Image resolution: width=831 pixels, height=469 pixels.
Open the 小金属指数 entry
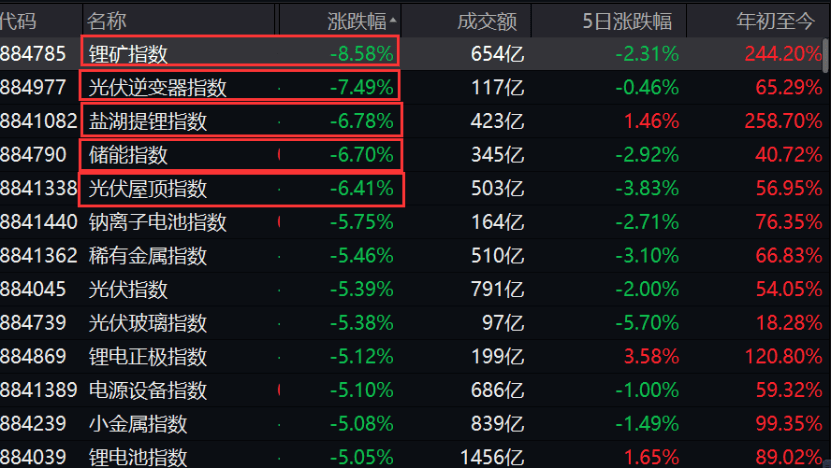coord(138,424)
